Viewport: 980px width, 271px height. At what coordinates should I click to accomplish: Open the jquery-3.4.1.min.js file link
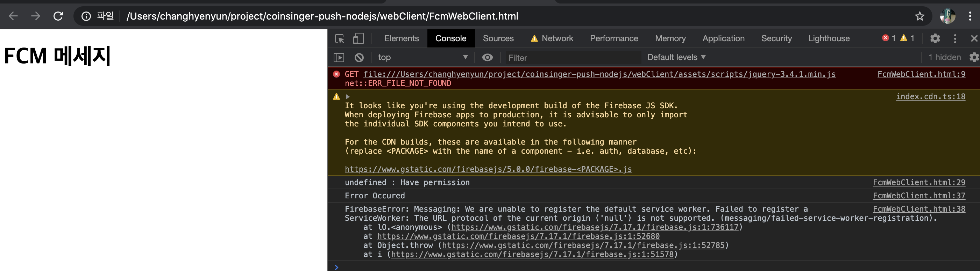(599, 74)
